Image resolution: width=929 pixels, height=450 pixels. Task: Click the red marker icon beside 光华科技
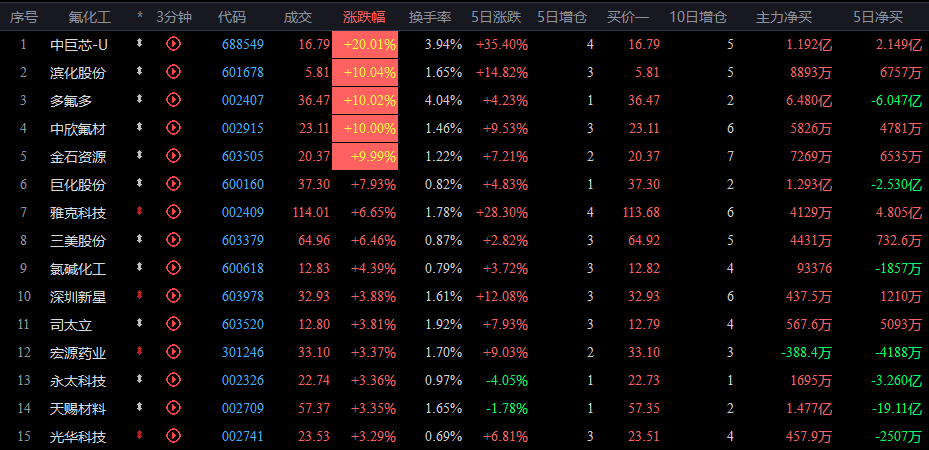pos(139,435)
